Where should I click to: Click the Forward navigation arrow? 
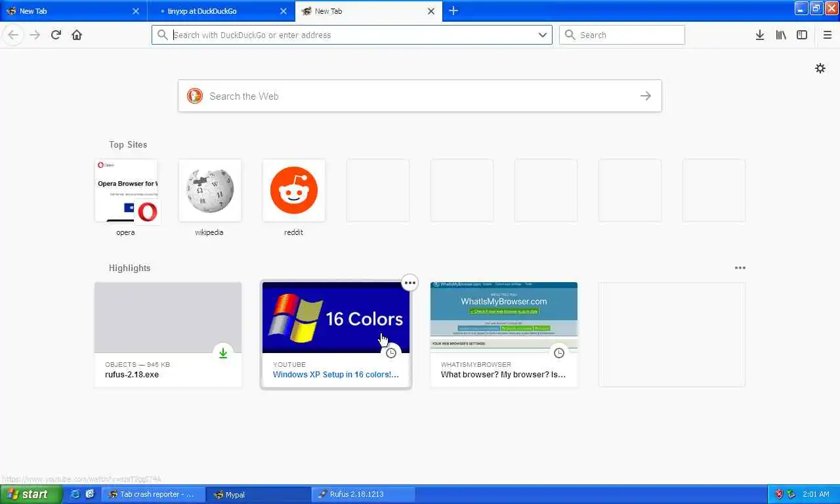point(35,35)
